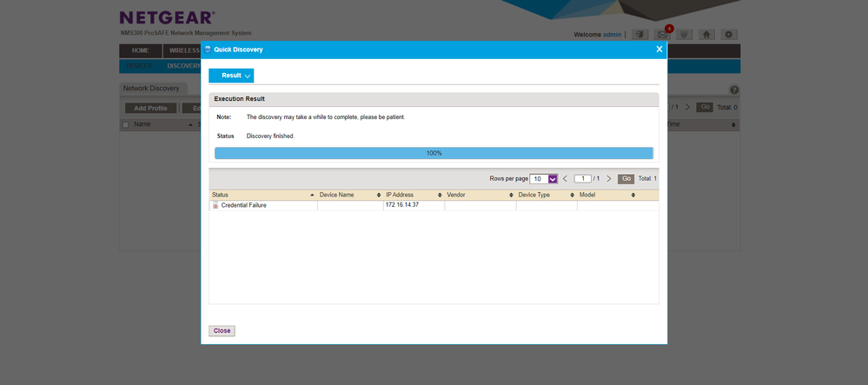Click the help question mark icon

(734, 90)
